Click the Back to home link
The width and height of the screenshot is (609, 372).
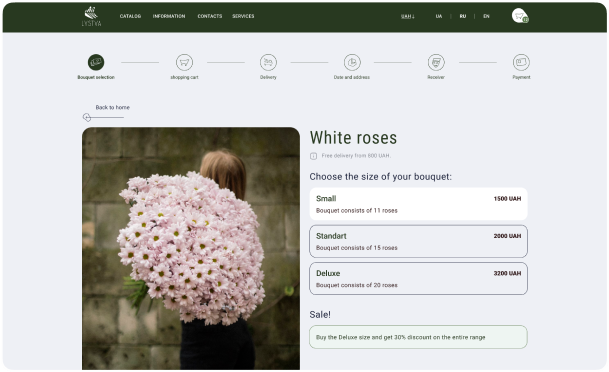[113, 108]
